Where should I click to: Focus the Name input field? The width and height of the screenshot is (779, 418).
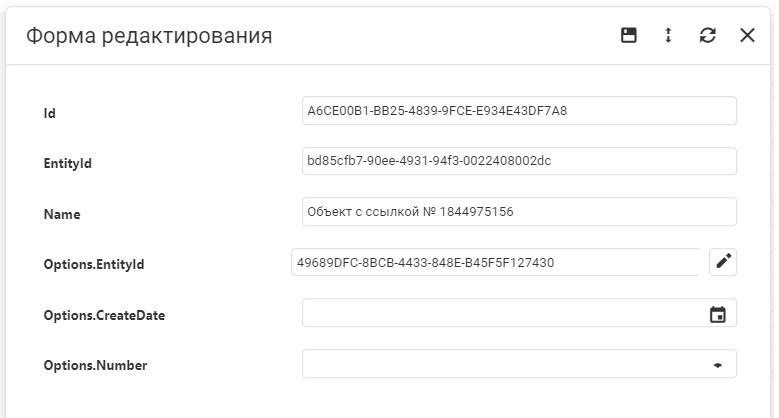(x=518, y=212)
